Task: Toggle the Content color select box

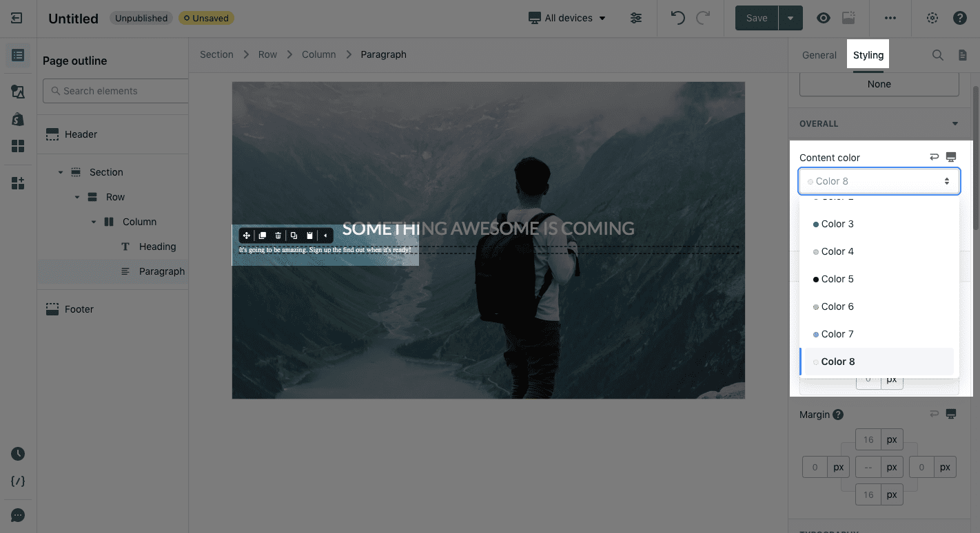Action: (879, 181)
